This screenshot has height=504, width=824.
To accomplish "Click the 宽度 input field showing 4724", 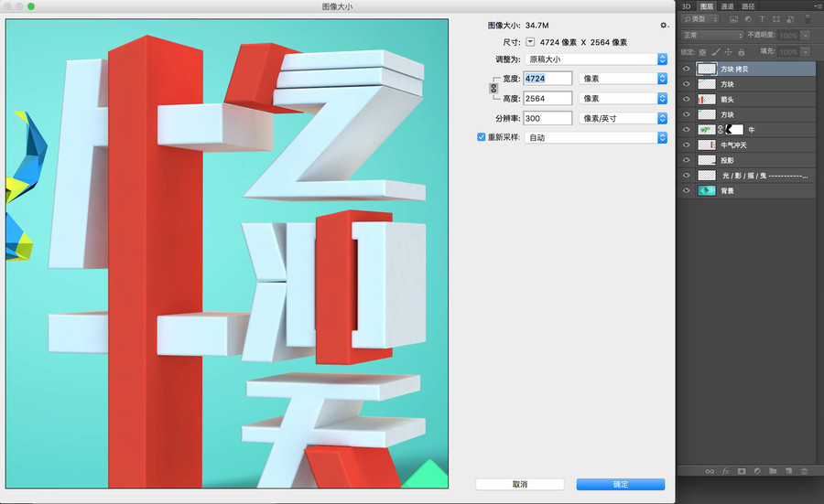I will 548,79.
